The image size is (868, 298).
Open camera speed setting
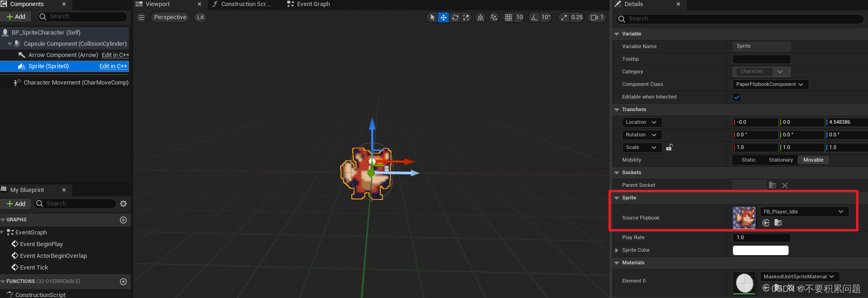point(597,17)
